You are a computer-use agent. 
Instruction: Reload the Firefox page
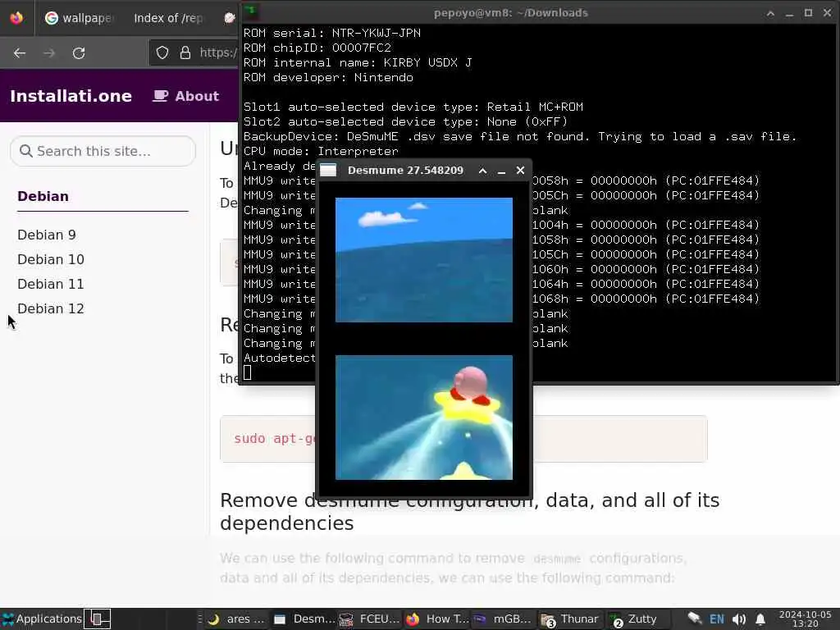[x=79, y=53]
